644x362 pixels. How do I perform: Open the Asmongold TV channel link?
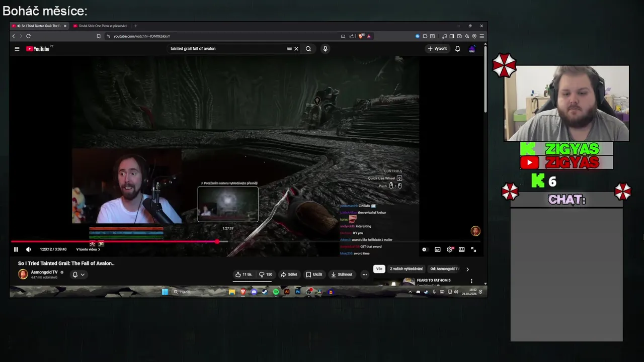coord(44,272)
